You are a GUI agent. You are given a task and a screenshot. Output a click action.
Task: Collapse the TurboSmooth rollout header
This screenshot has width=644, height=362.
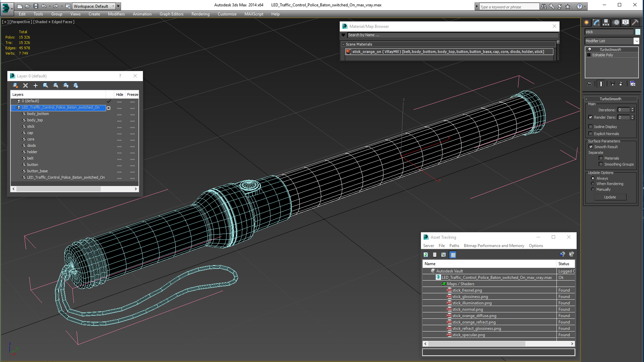pyautogui.click(x=610, y=99)
